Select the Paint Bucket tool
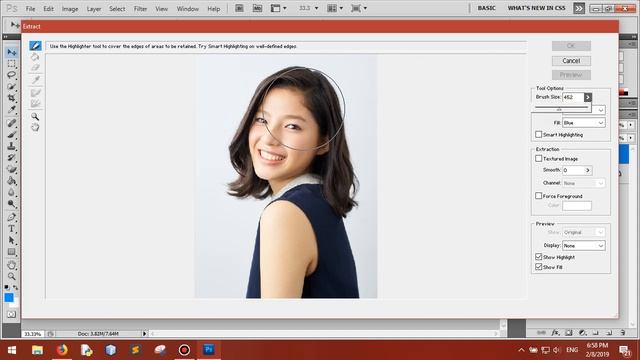Viewport: 640px width, 360px height. 11,180
